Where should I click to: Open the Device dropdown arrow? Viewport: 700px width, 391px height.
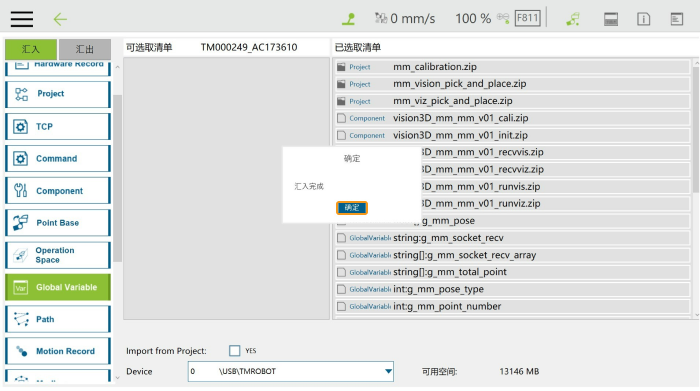coord(388,371)
